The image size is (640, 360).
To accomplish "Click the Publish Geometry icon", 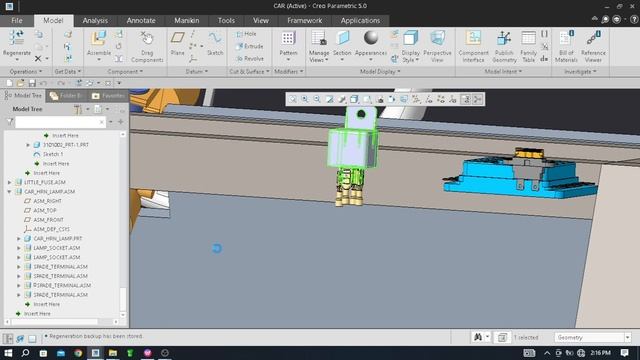I will (504, 38).
